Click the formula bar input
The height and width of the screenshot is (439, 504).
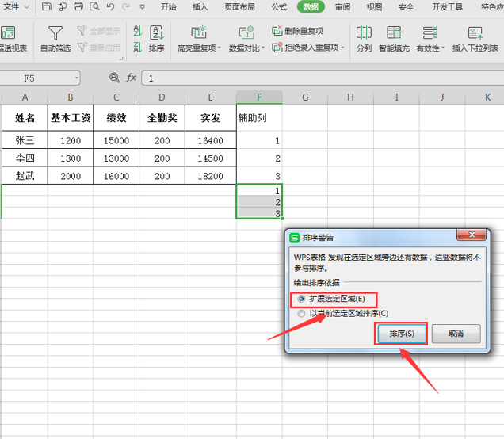(x=323, y=78)
